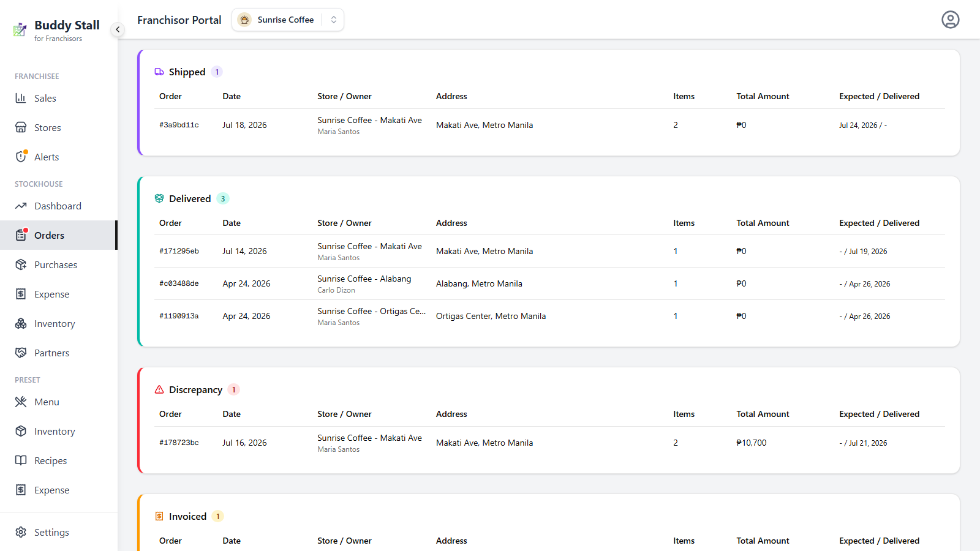Viewport: 980px width, 551px height.
Task: Click the Carlo Dizon owner name
Action: point(336,290)
